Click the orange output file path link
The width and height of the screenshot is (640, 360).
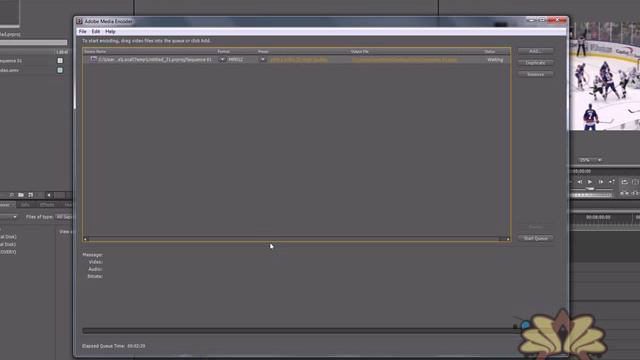[404, 60]
